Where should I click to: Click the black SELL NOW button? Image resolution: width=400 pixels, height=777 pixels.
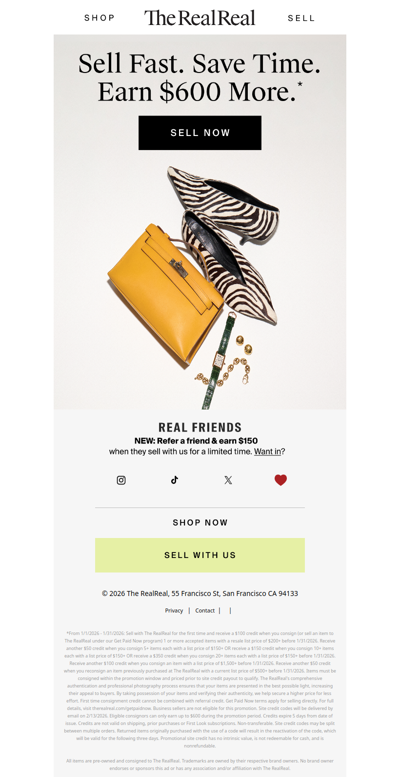click(200, 133)
